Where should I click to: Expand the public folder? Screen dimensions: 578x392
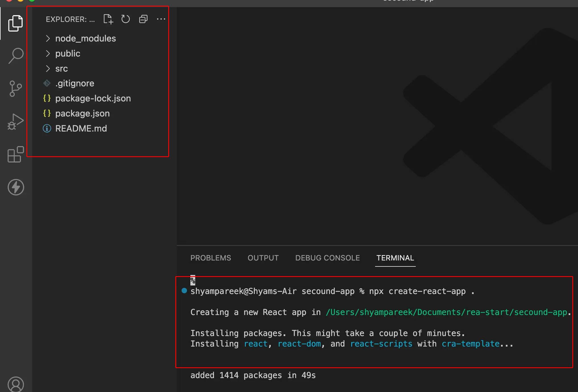tap(68, 53)
